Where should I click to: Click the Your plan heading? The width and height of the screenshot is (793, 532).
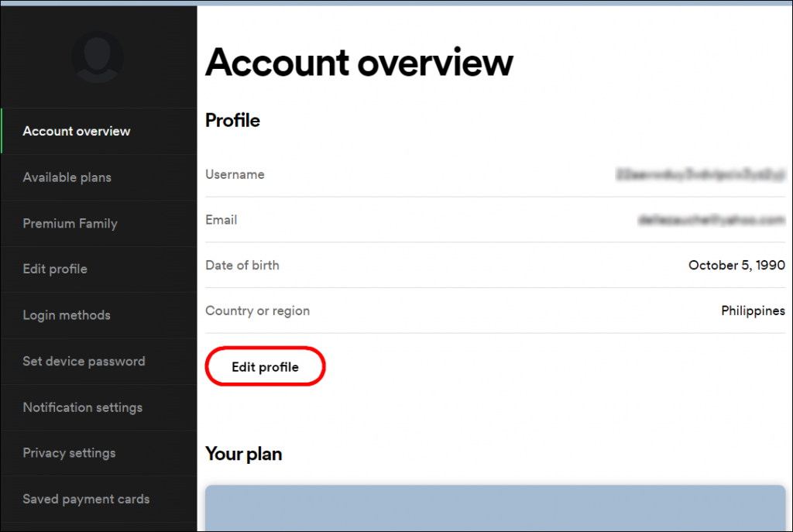pos(243,454)
